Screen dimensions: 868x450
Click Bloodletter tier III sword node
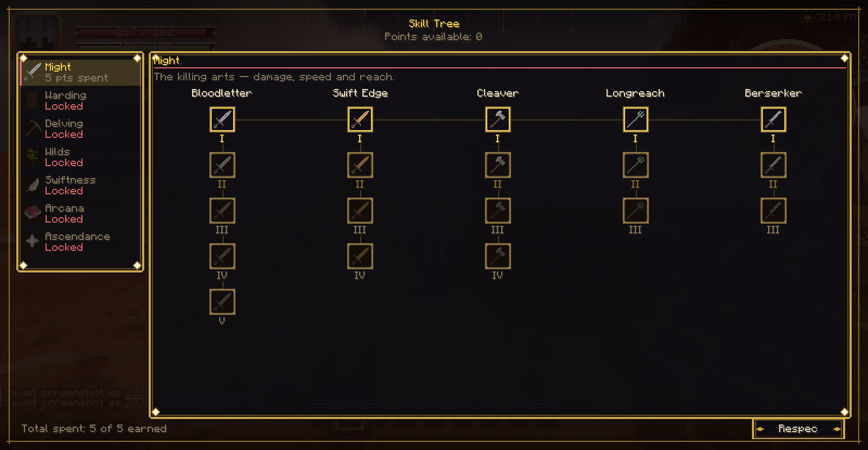[222, 211]
